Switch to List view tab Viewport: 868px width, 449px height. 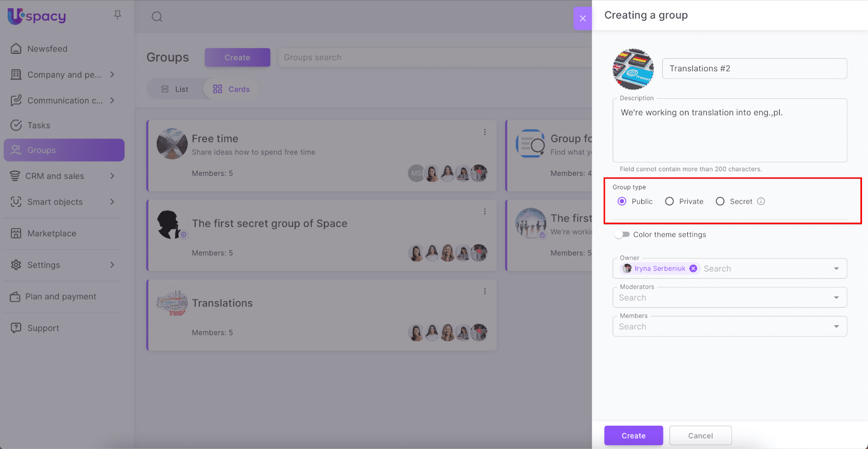coord(175,89)
